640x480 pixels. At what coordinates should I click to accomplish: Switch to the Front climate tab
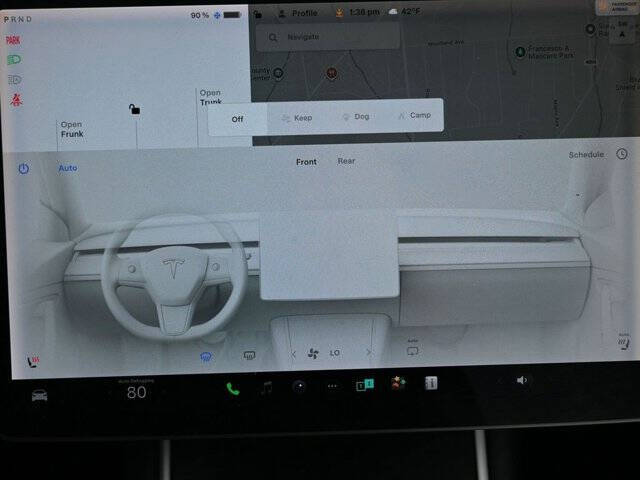tap(306, 162)
